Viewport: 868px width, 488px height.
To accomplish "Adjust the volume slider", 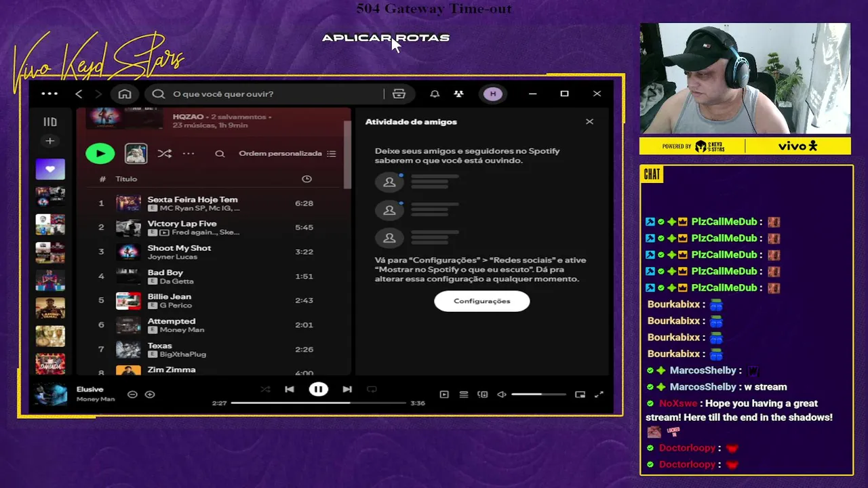I will (538, 394).
